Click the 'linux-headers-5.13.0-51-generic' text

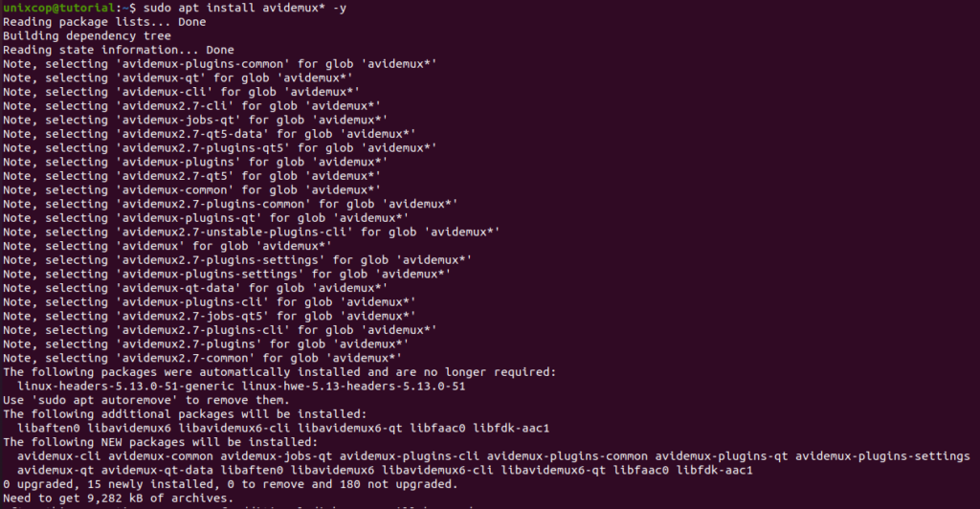click(x=125, y=386)
